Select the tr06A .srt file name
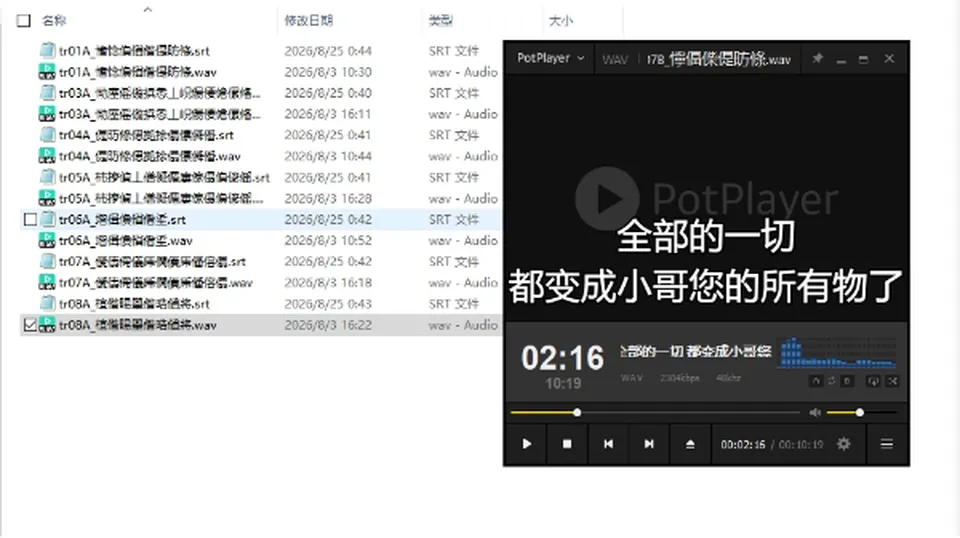 [x=122, y=219]
